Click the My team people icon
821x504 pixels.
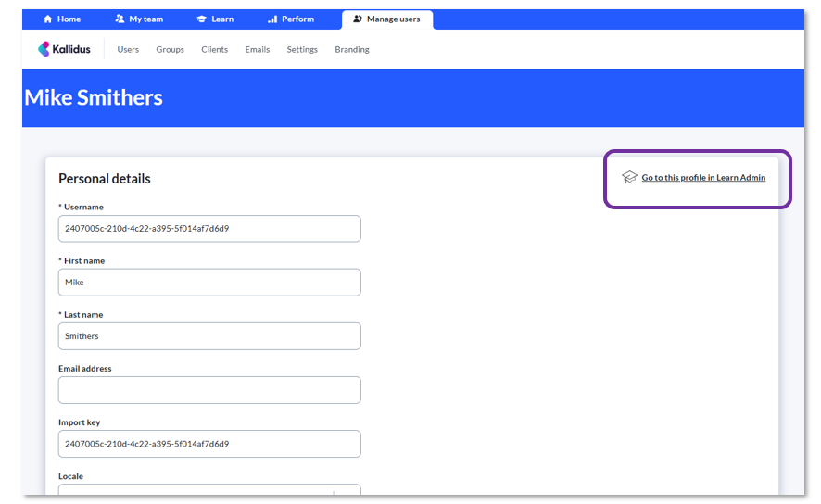pos(120,19)
